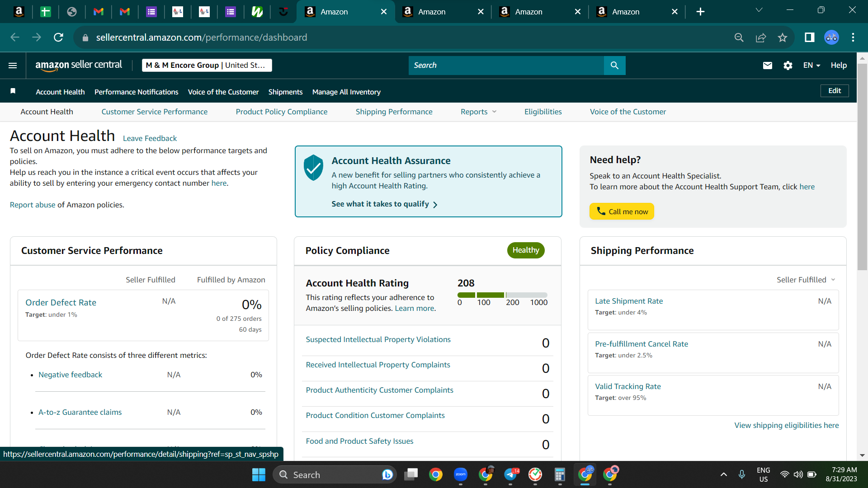Screen dimensions: 868x488
Task: Open the messages envelope icon
Action: [767, 66]
